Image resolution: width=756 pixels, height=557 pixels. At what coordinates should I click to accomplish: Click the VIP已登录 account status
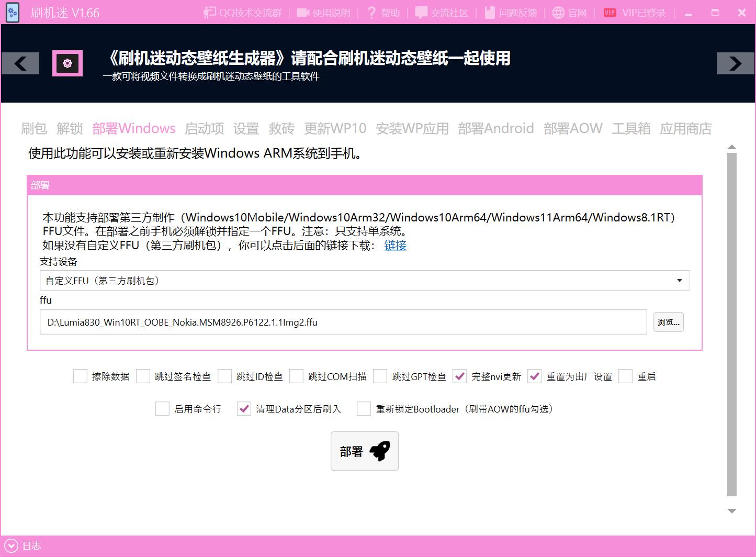pyautogui.click(x=634, y=13)
